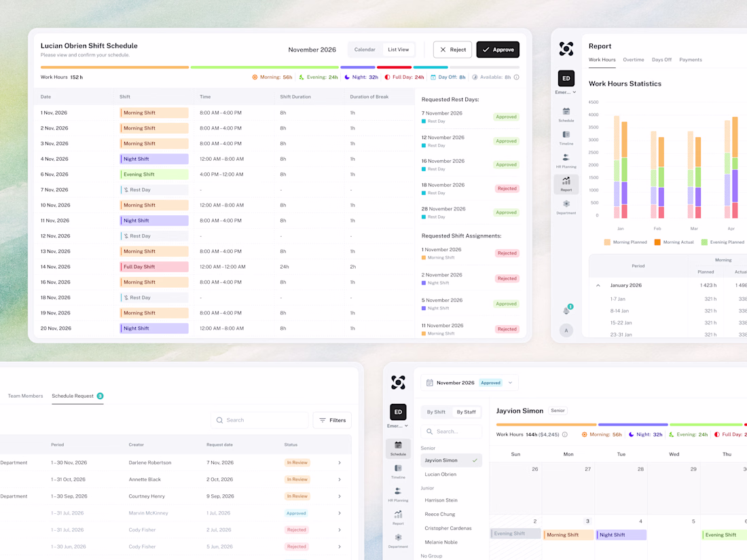This screenshot has height=560, width=747.
Task: Open Department icon in calendar window sidebar
Action: pyautogui.click(x=398, y=540)
